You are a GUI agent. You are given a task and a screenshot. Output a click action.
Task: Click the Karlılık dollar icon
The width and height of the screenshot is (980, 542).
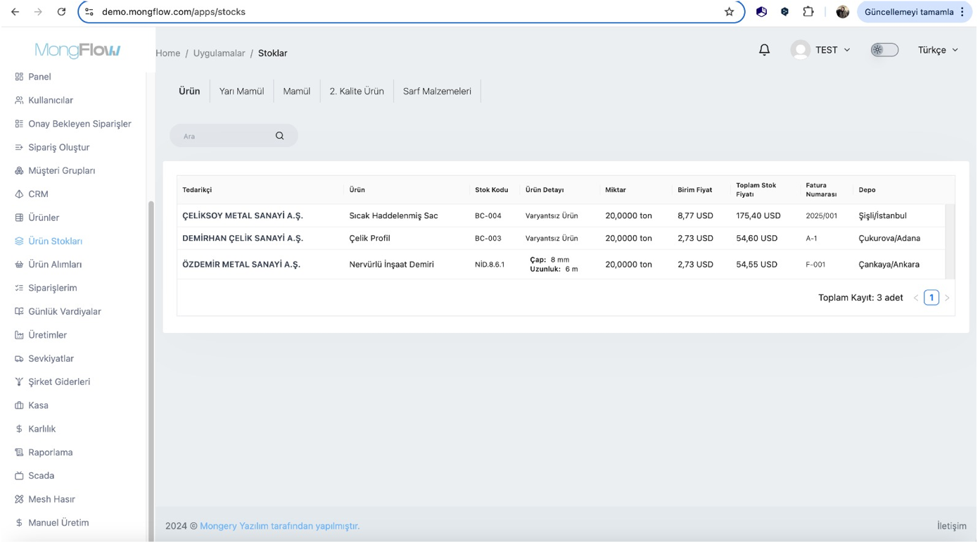point(19,429)
